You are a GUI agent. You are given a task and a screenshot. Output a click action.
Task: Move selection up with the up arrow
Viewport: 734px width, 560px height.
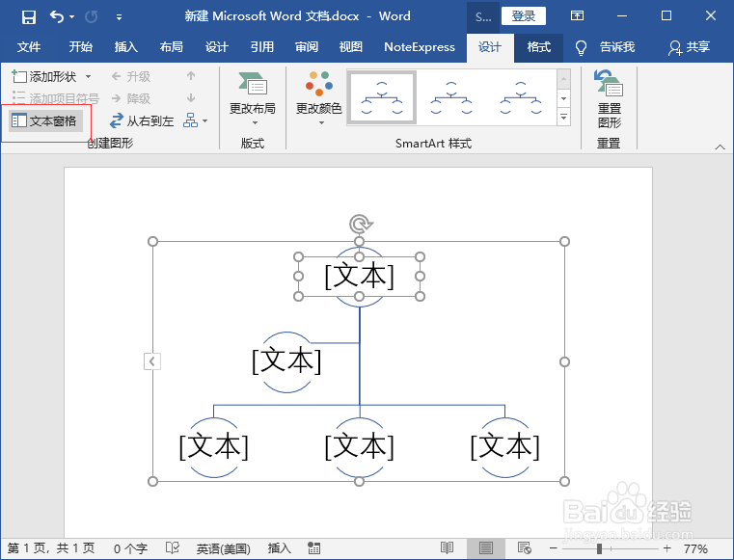pyautogui.click(x=191, y=76)
